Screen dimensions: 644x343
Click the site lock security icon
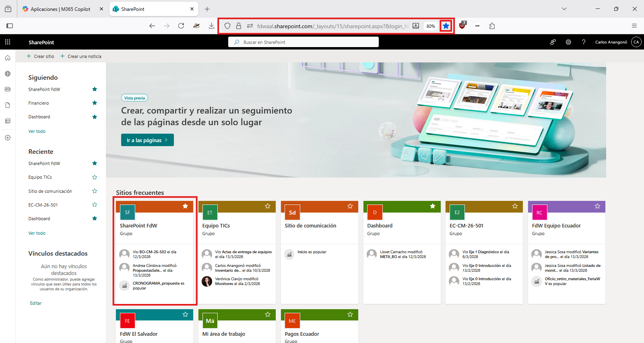click(239, 26)
